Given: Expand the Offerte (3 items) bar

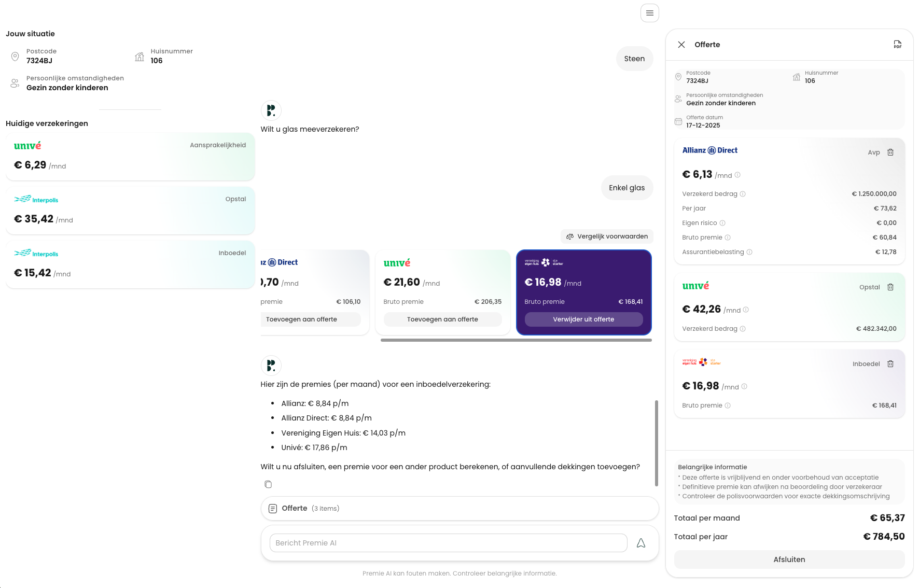Looking at the screenshot, I should pos(459,509).
